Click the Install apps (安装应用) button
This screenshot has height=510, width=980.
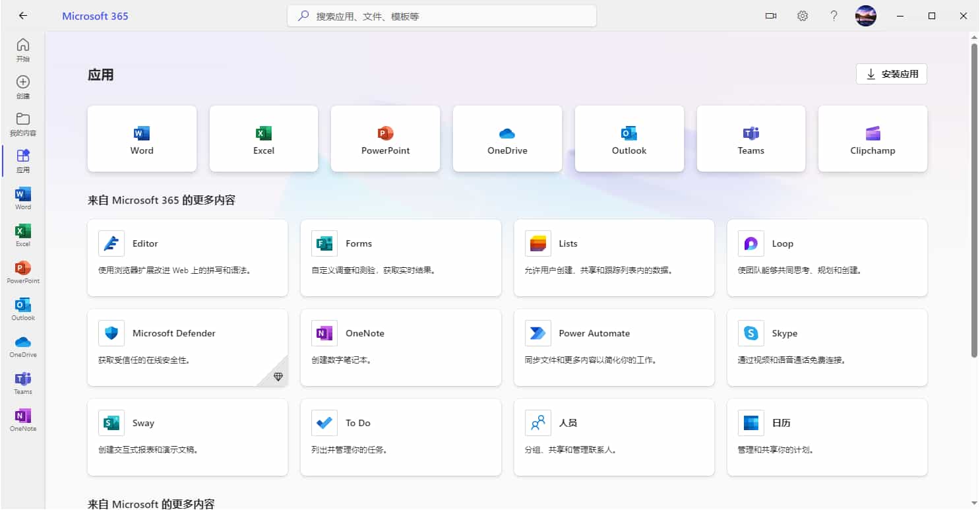[x=892, y=74]
